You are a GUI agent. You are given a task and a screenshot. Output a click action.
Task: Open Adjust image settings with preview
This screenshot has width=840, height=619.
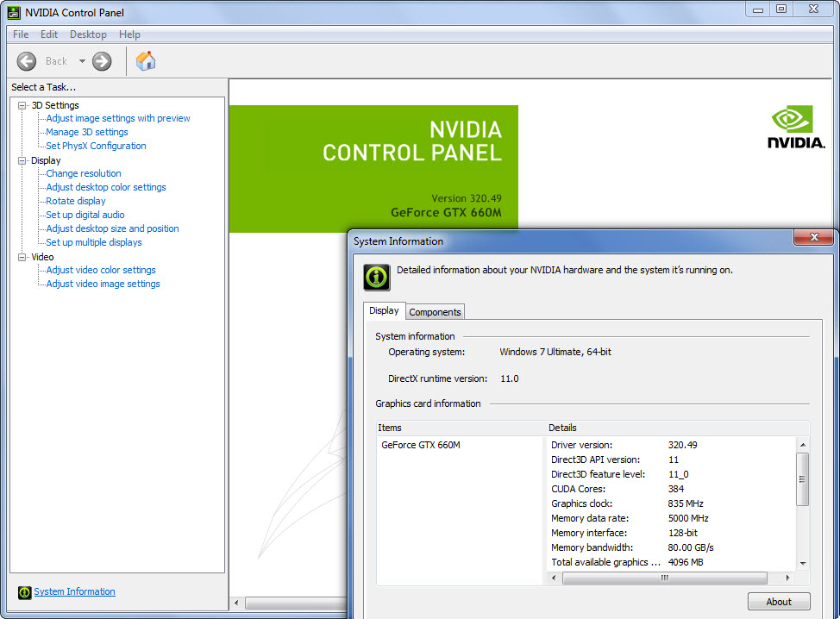118,118
